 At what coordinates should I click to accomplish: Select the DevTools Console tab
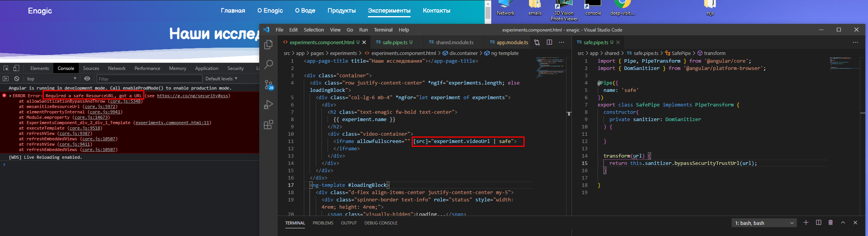coord(66,68)
